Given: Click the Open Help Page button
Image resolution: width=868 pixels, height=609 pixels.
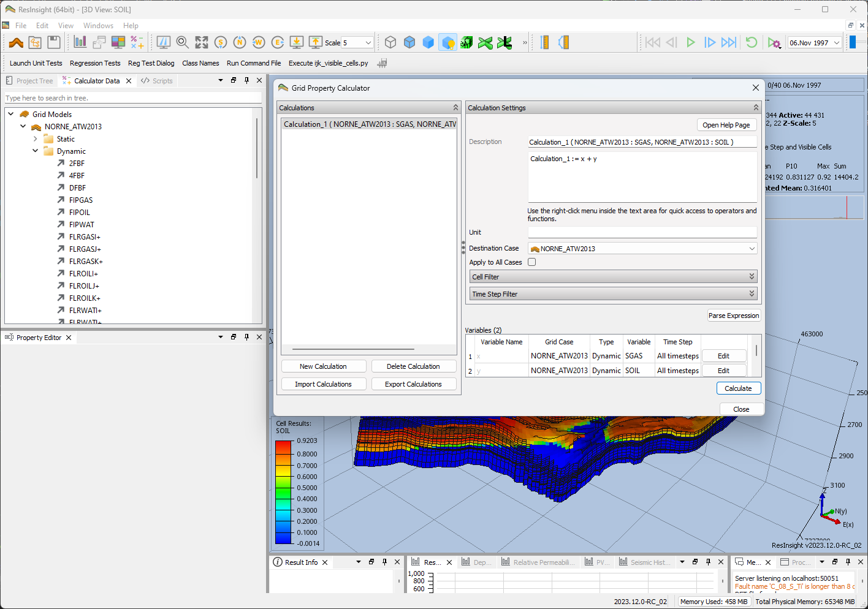Looking at the screenshot, I should pos(726,125).
